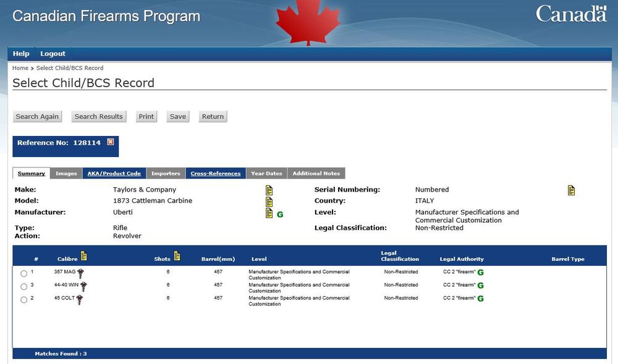Click Taylors & Company make value
The width and height of the screenshot is (618, 364).
145,190
